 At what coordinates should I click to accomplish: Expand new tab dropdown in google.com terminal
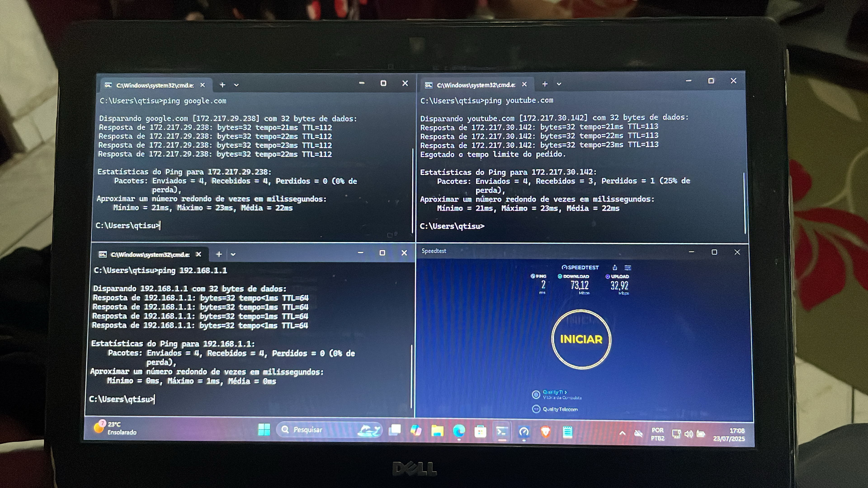pos(236,85)
